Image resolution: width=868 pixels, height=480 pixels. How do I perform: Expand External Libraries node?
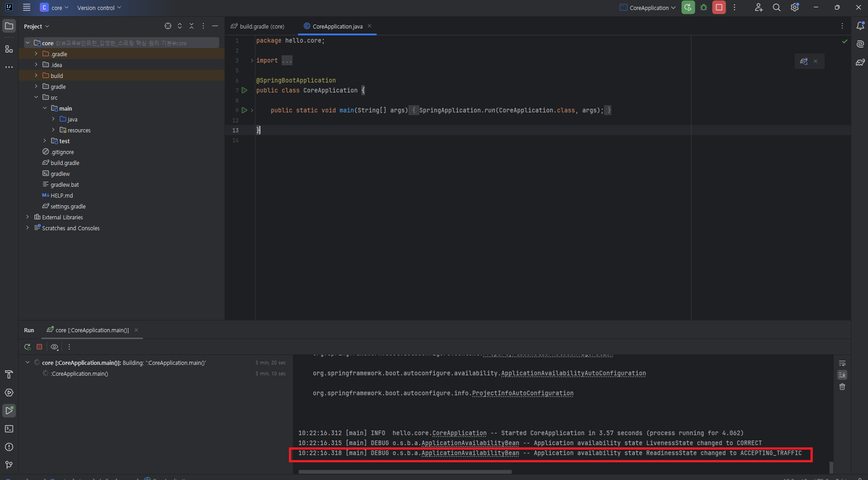[28, 217]
